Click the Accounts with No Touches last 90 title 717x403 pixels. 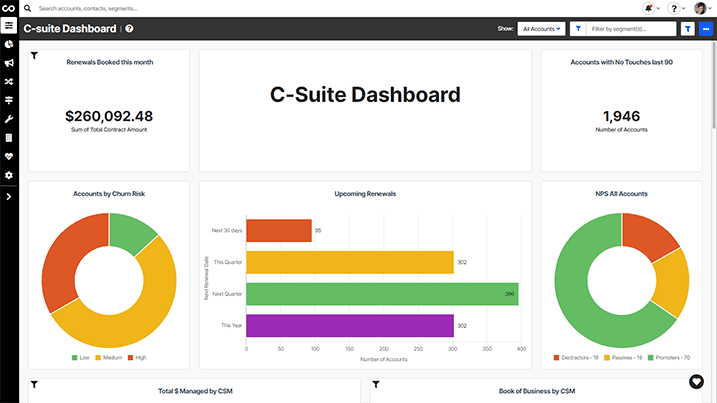pos(621,62)
